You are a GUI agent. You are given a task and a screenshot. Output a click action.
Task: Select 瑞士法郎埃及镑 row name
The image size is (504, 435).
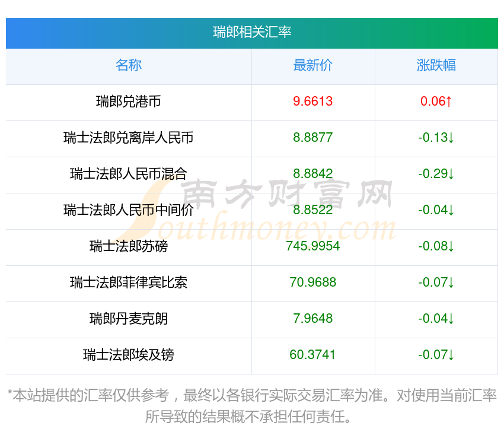point(129,355)
